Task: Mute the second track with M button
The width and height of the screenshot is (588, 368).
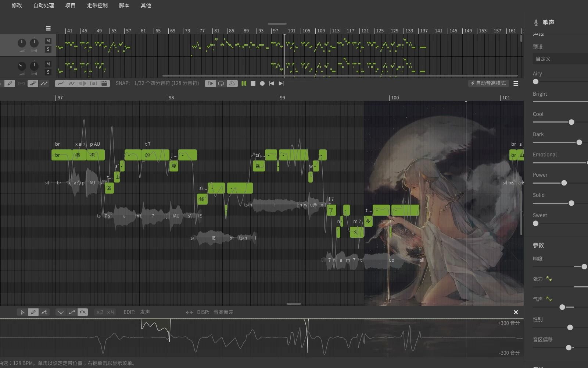Action: (x=48, y=64)
